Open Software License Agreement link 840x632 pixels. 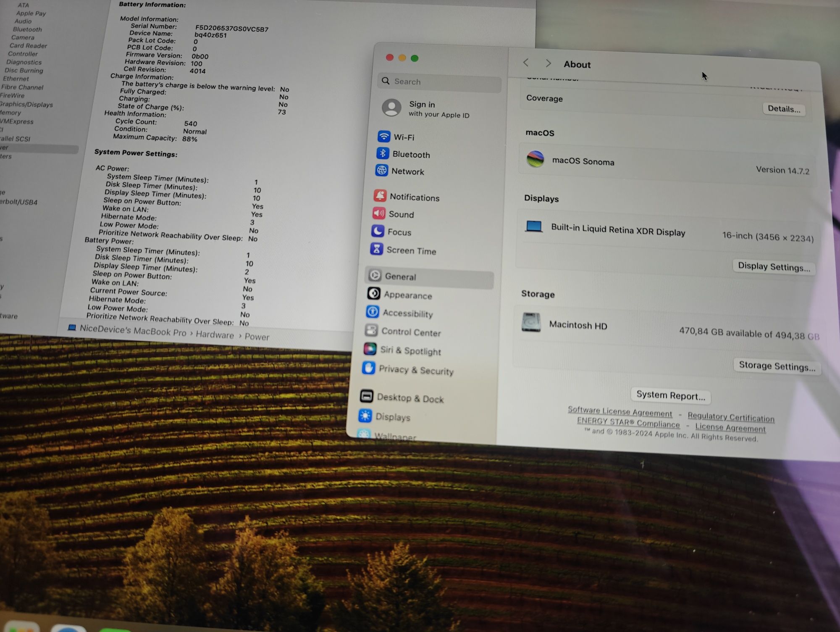pos(620,411)
